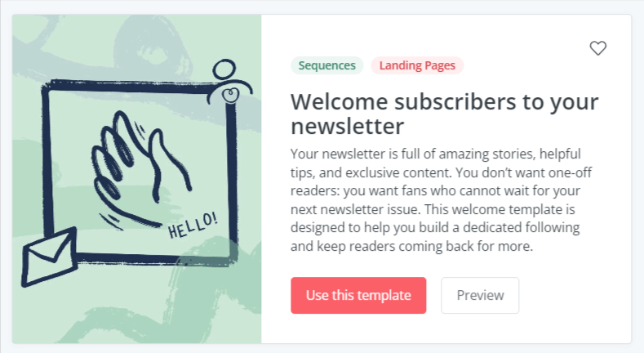Filter by the Landing Pages tag
The width and height of the screenshot is (644, 353).
(417, 65)
